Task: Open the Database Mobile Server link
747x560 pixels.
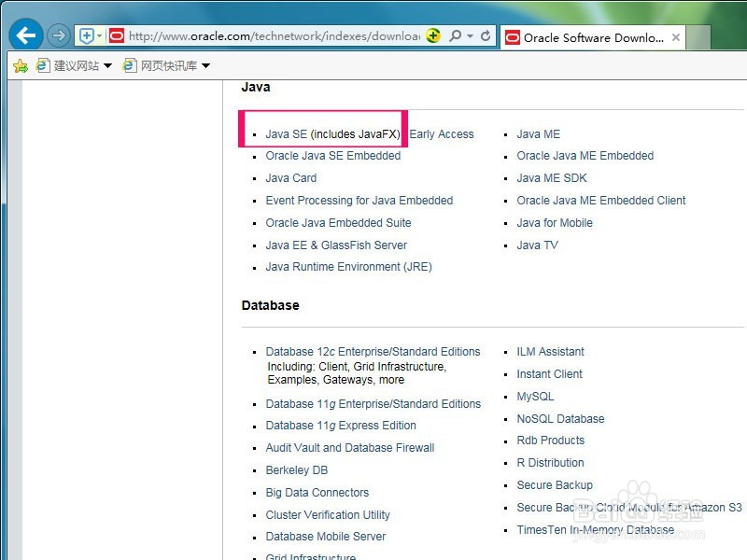Action: [x=326, y=536]
